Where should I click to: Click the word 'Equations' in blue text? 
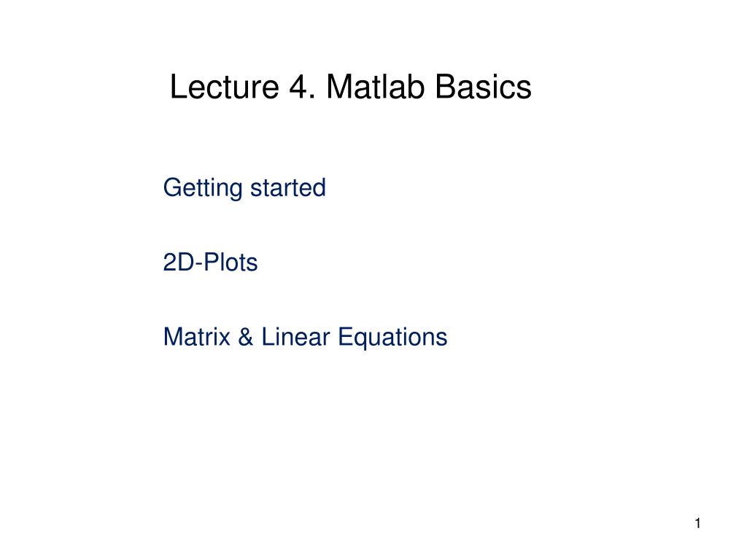coord(392,338)
